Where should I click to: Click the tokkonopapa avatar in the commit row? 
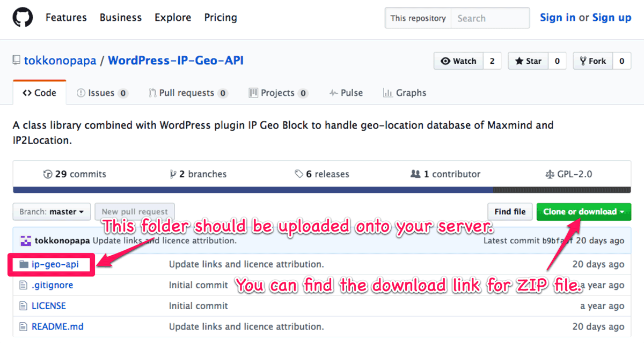point(26,241)
